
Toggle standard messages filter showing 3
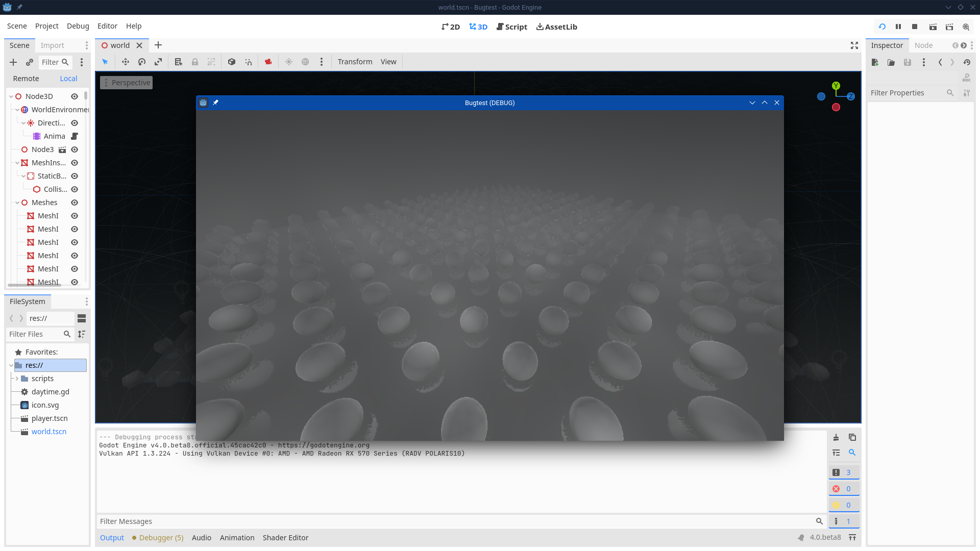844,472
